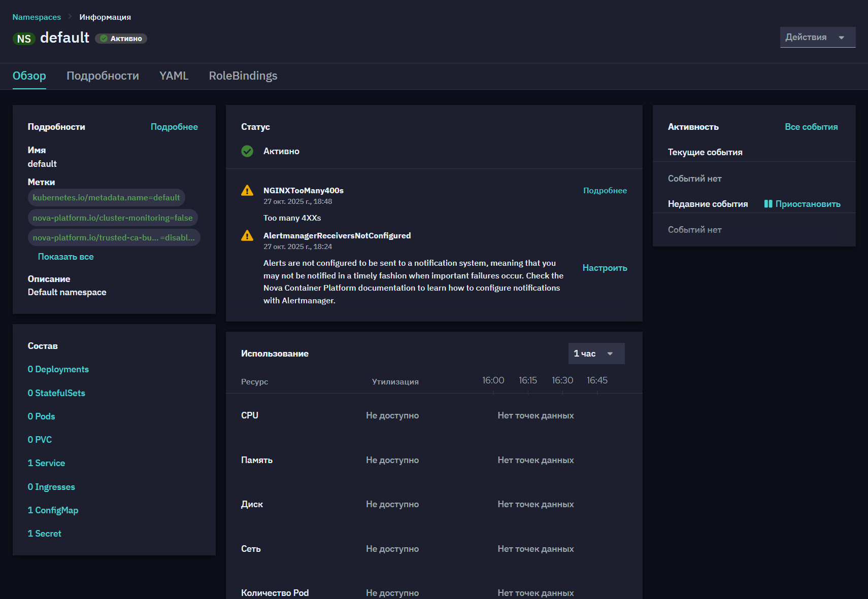Click the Утилизация column header
Viewport: 868px width, 599px height.
pyautogui.click(x=395, y=382)
